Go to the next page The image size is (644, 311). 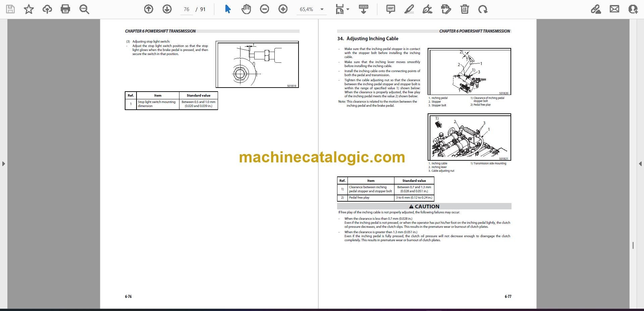coord(167,9)
